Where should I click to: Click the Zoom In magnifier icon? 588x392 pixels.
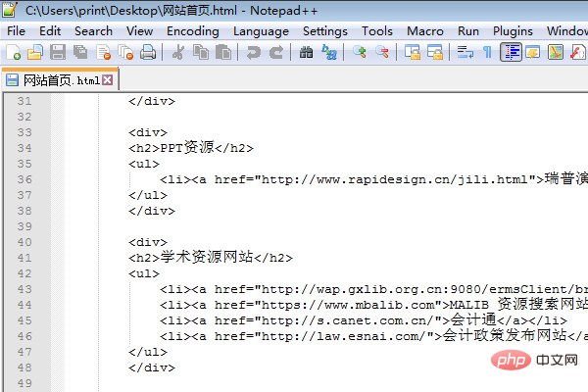click(x=360, y=52)
